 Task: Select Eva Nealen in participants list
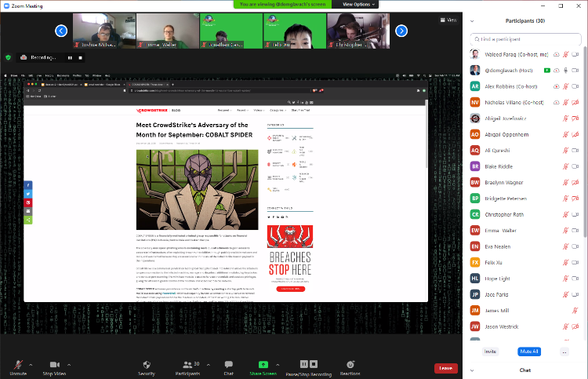524,246
